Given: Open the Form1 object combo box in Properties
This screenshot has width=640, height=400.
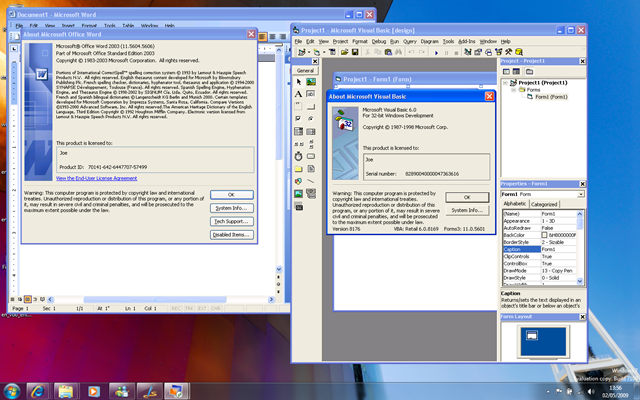Looking at the screenshot, I should coord(542,194).
